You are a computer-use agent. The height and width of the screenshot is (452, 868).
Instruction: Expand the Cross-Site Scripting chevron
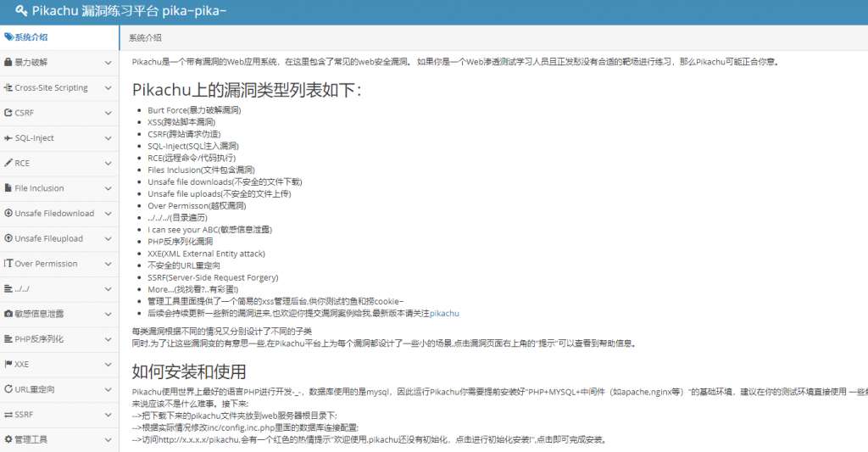pyautogui.click(x=108, y=87)
